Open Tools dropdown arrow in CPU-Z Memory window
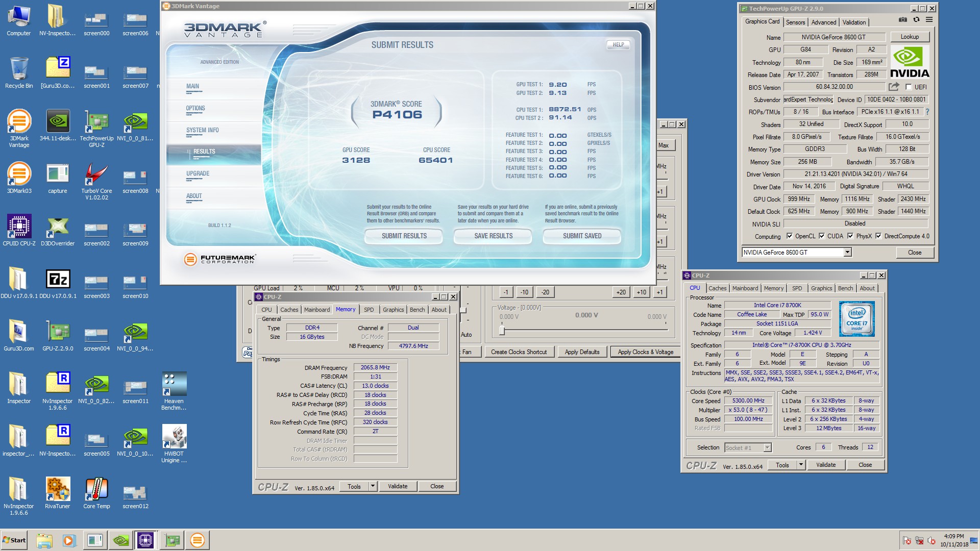980x551 pixels. 373,486
